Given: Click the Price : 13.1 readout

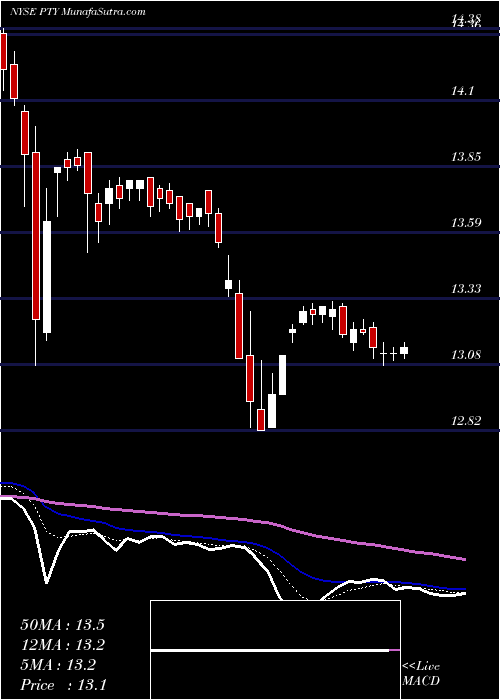Looking at the screenshot, I should [63, 685].
